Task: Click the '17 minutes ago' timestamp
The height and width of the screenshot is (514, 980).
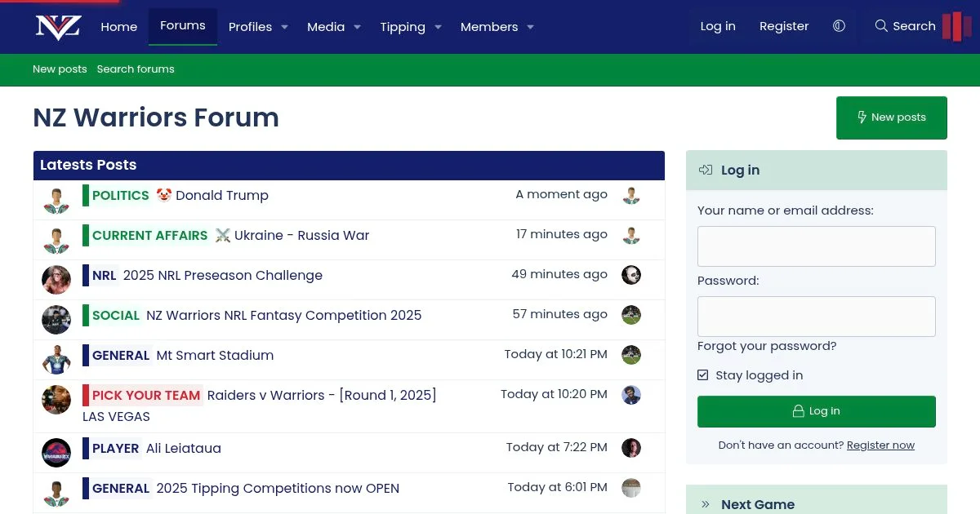Action: pos(562,234)
